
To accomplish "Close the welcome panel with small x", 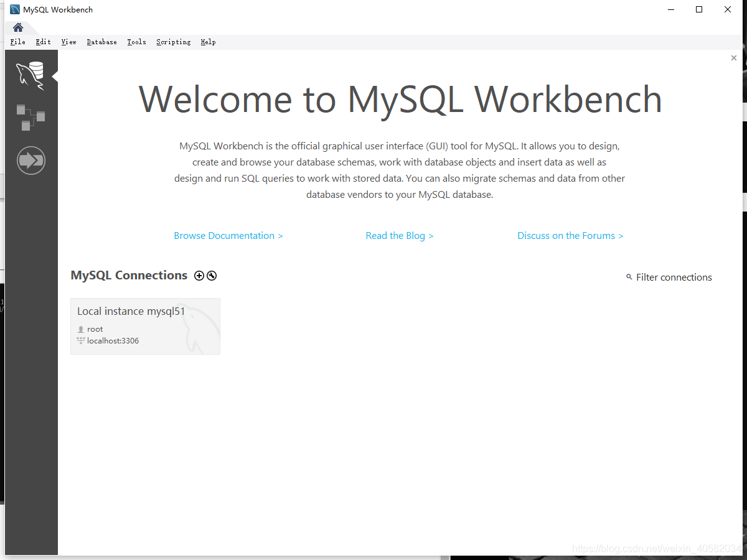I will pyautogui.click(x=734, y=58).
